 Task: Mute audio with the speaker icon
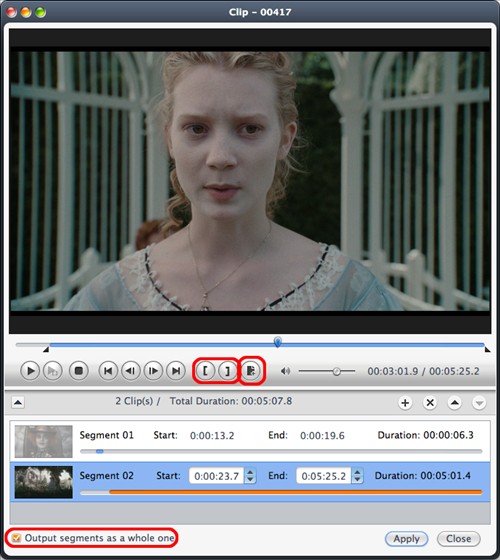285,371
